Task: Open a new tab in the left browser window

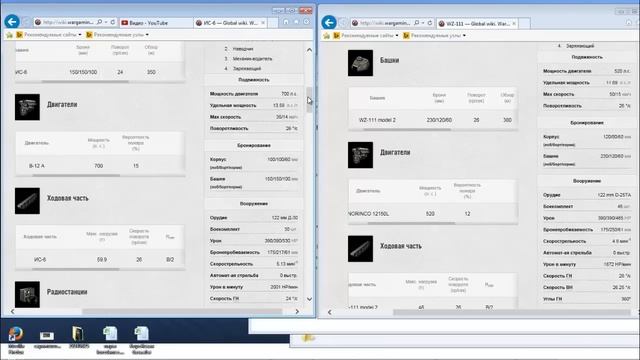Action: pyautogui.click(x=273, y=23)
